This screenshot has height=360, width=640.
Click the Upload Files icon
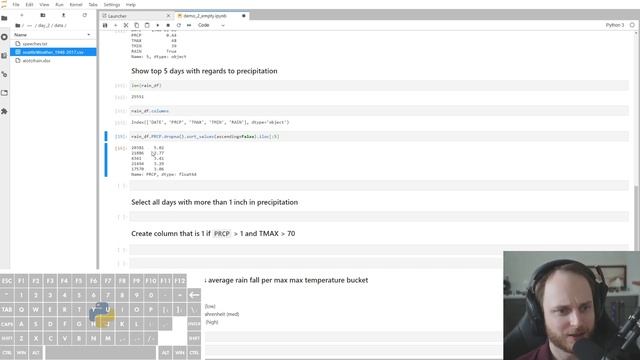click(63, 15)
